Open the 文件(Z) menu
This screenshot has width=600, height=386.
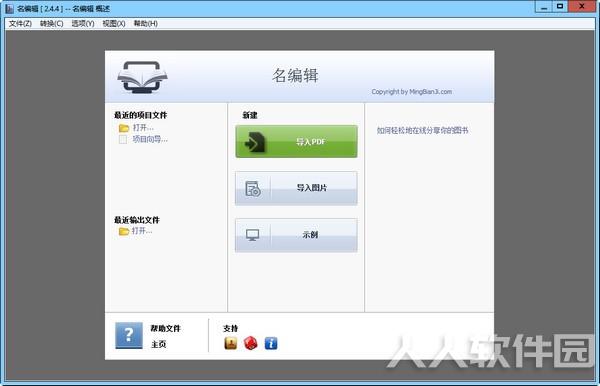(20, 24)
